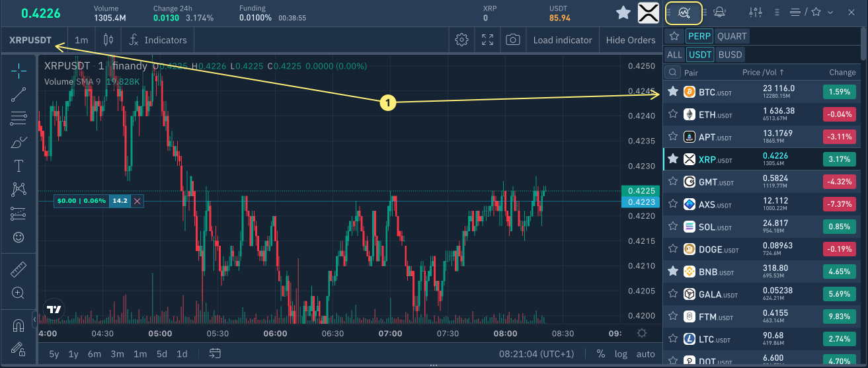Switch to the QUART contracts tab

click(732, 36)
